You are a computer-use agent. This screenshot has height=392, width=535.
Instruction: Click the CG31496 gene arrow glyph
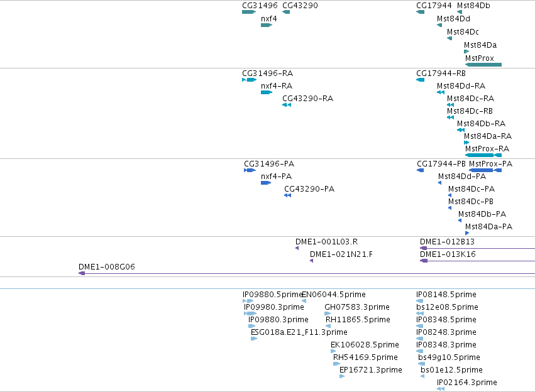pyautogui.click(x=249, y=12)
